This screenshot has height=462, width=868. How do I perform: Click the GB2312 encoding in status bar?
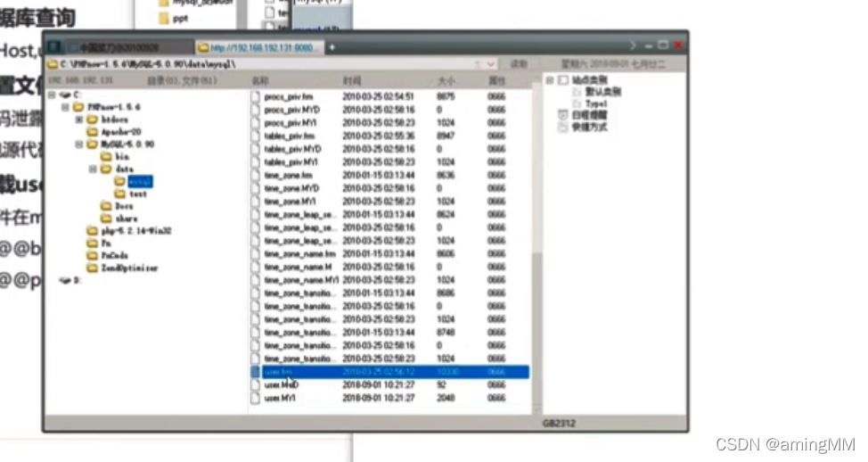559,424
